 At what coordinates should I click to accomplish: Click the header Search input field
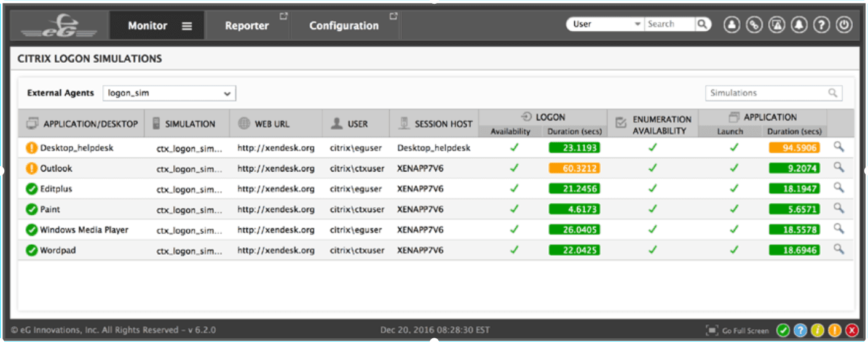(x=670, y=24)
